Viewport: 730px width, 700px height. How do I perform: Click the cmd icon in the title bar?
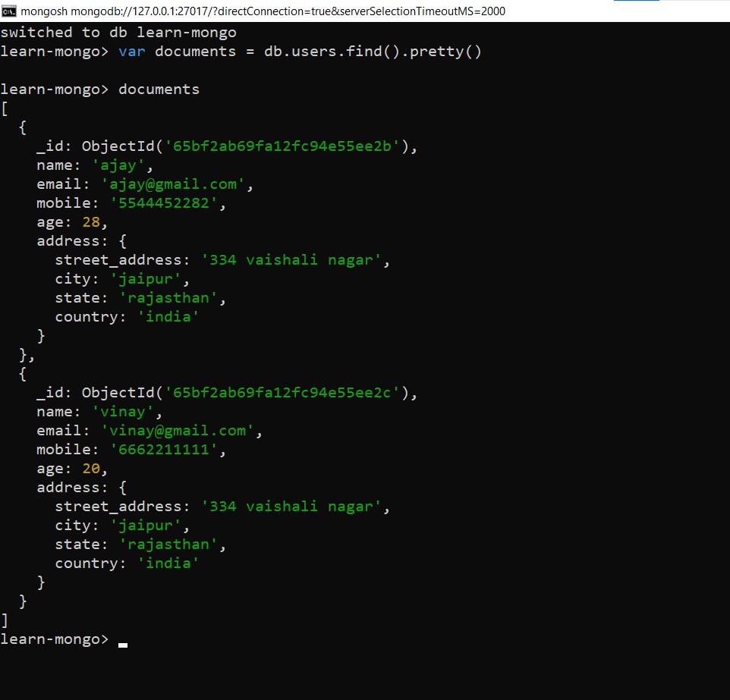[9, 11]
